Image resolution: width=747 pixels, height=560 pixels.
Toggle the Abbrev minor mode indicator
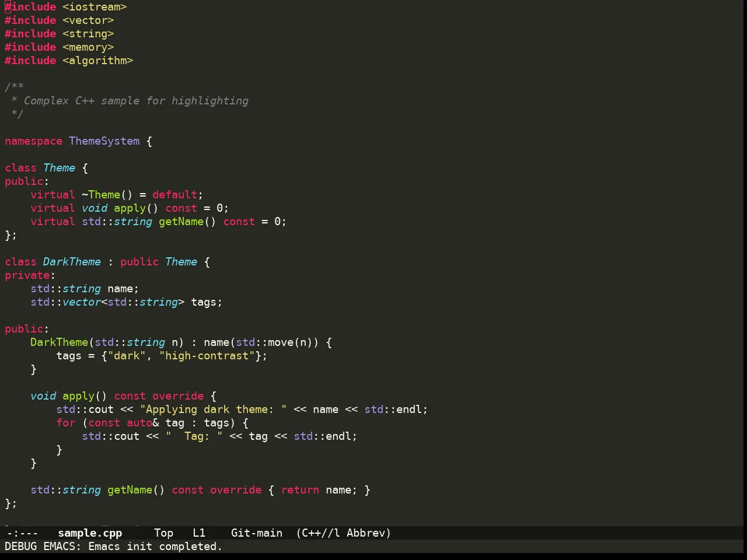[366, 533]
